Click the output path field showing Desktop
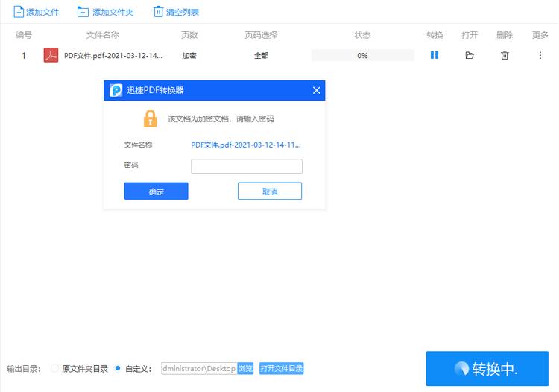559x392 pixels. pyautogui.click(x=199, y=368)
